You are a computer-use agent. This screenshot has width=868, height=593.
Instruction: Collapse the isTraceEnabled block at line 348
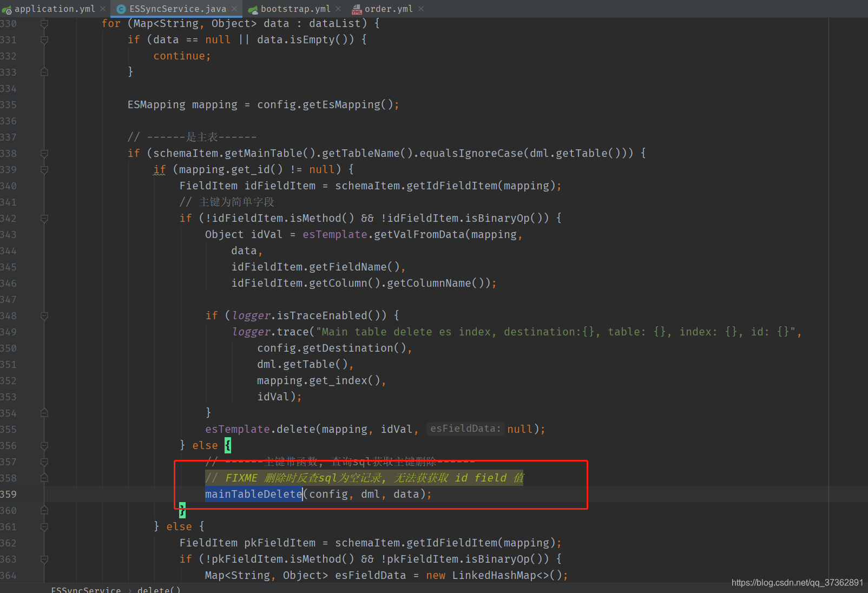(x=44, y=316)
